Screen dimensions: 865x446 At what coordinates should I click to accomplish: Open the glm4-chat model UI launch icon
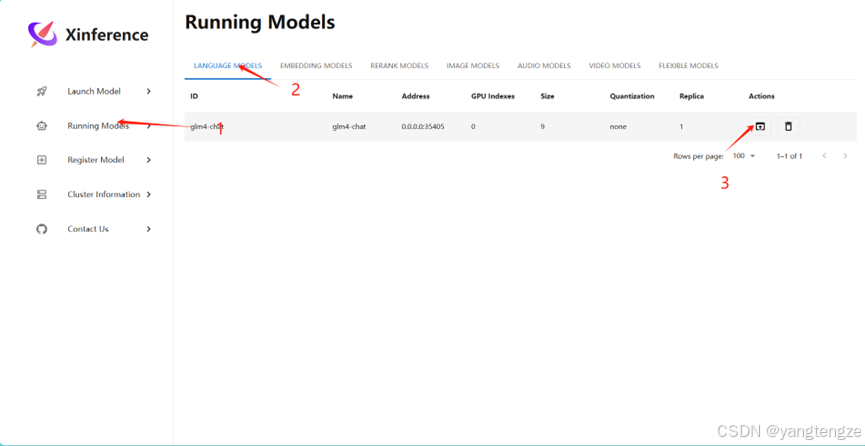pyautogui.click(x=760, y=126)
